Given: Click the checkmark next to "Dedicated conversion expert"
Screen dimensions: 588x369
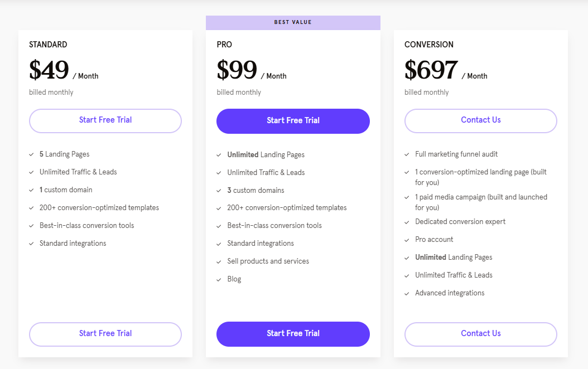Looking at the screenshot, I should point(407,222).
